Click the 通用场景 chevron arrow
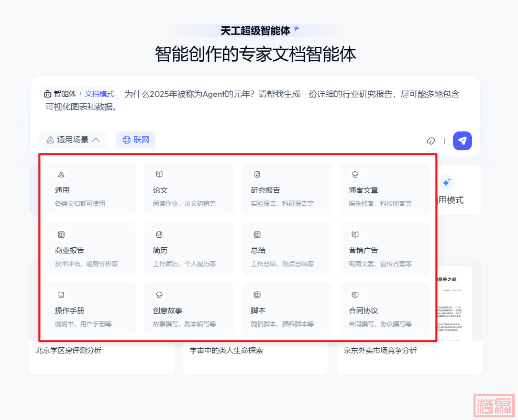Viewport: 518px width, 420px height. (96, 140)
